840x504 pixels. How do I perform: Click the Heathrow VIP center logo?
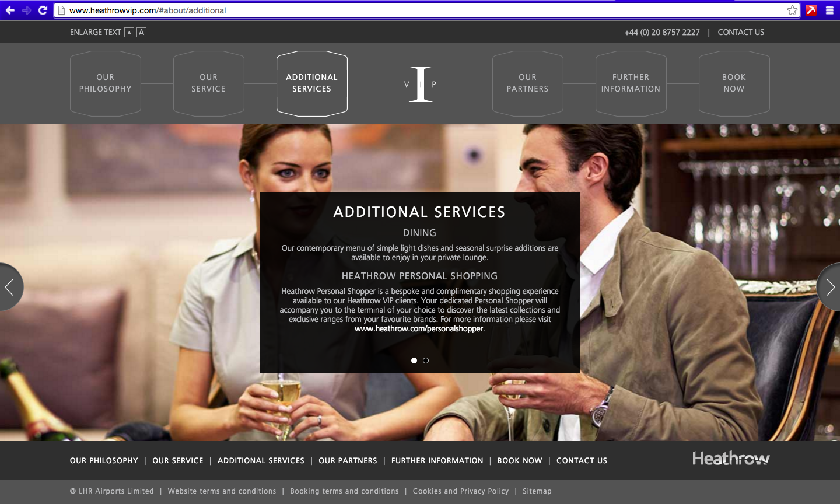tap(420, 84)
